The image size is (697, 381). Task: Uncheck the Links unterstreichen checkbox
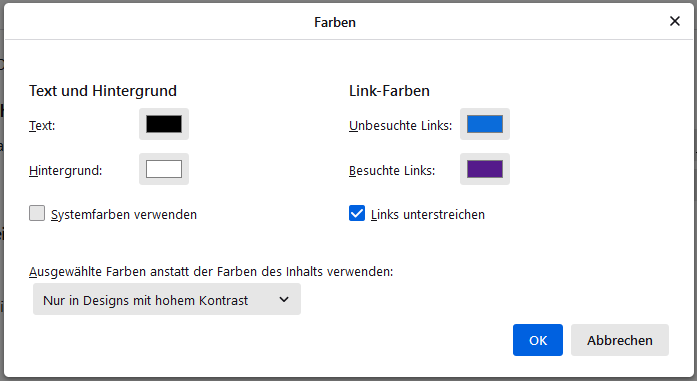[357, 213]
